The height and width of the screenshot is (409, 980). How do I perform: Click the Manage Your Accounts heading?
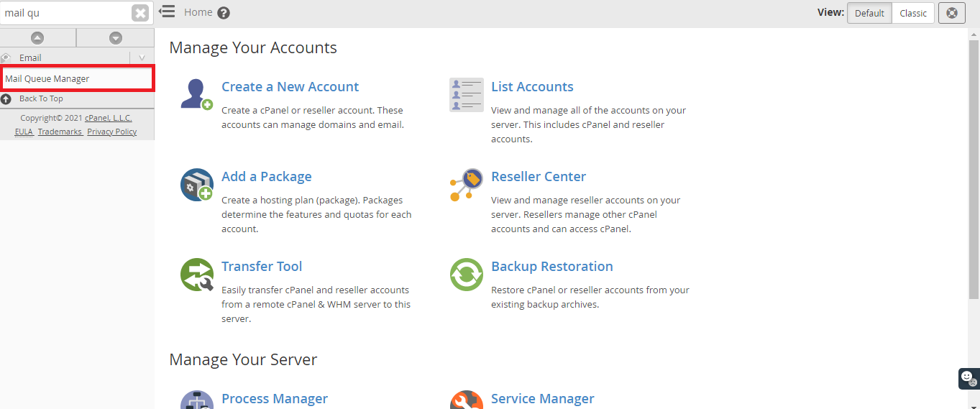(x=253, y=48)
